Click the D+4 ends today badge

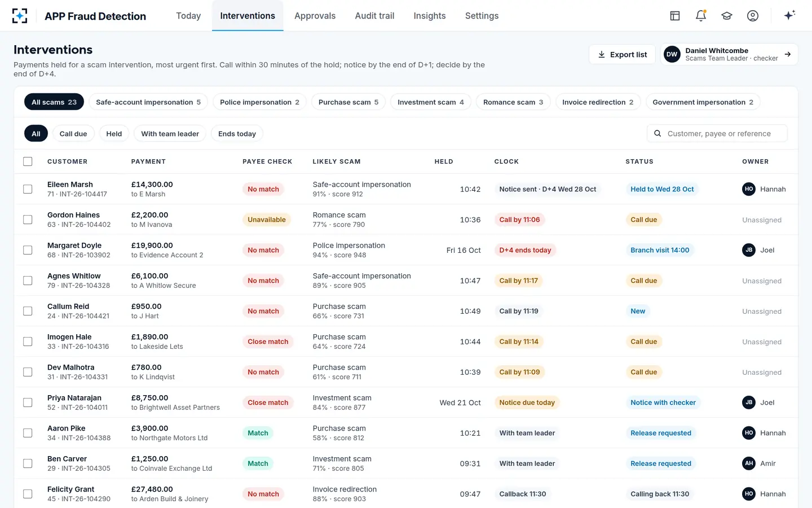coord(525,250)
